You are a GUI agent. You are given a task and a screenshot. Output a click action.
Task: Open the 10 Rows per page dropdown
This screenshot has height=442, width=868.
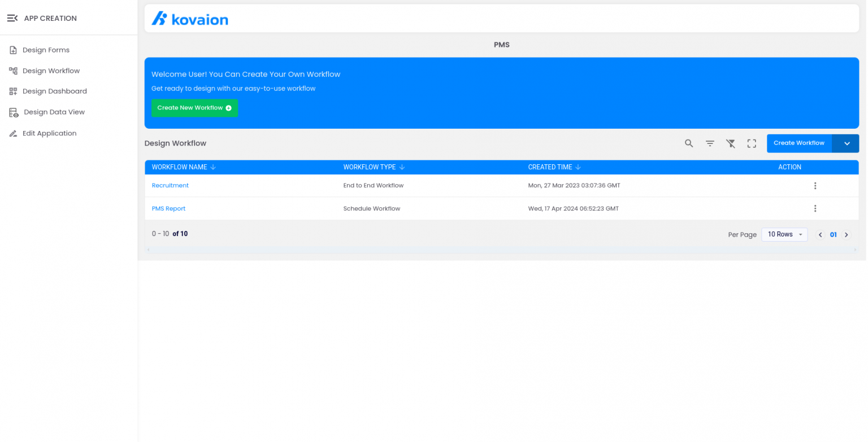point(784,234)
